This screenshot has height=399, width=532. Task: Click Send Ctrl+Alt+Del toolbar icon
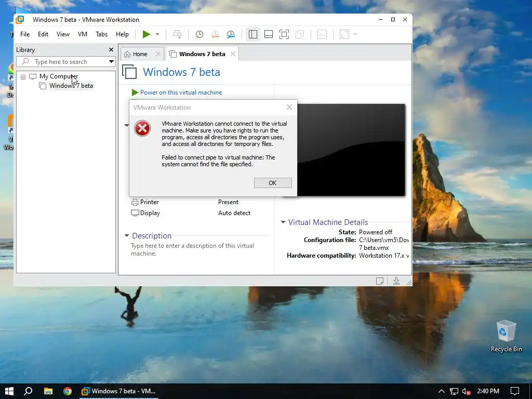click(x=177, y=34)
